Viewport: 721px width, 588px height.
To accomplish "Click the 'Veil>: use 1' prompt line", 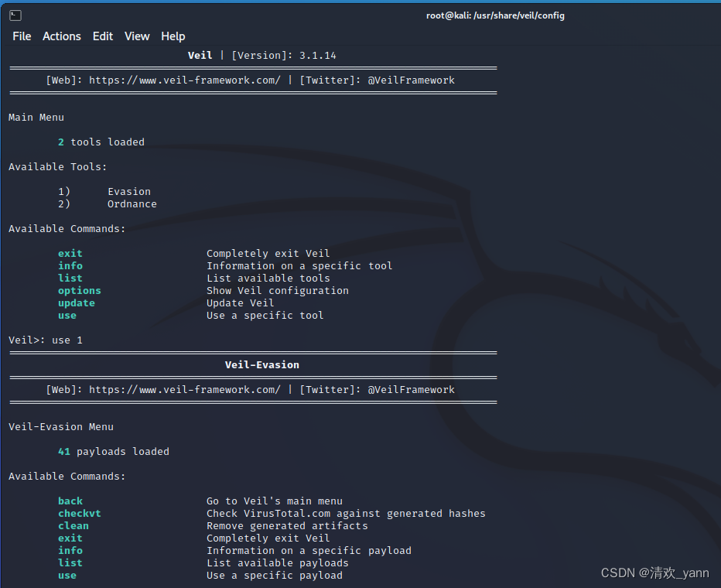I will [46, 340].
